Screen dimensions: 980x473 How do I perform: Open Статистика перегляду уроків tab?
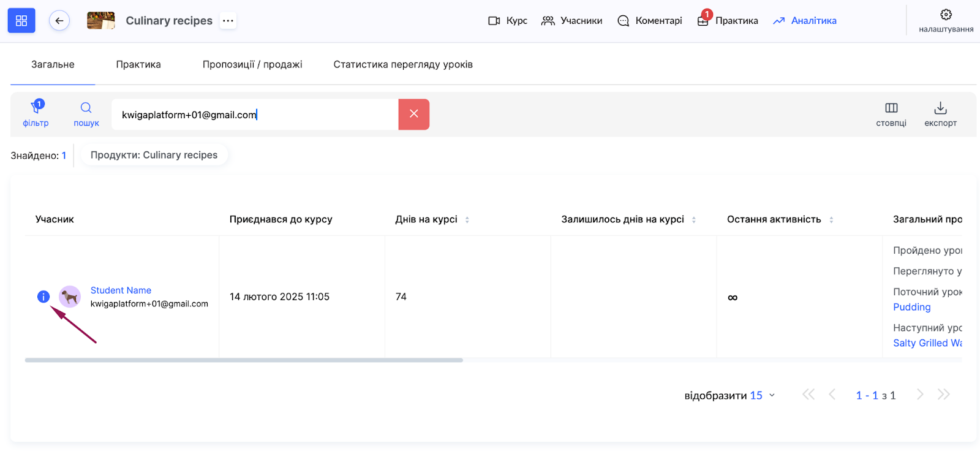(402, 64)
